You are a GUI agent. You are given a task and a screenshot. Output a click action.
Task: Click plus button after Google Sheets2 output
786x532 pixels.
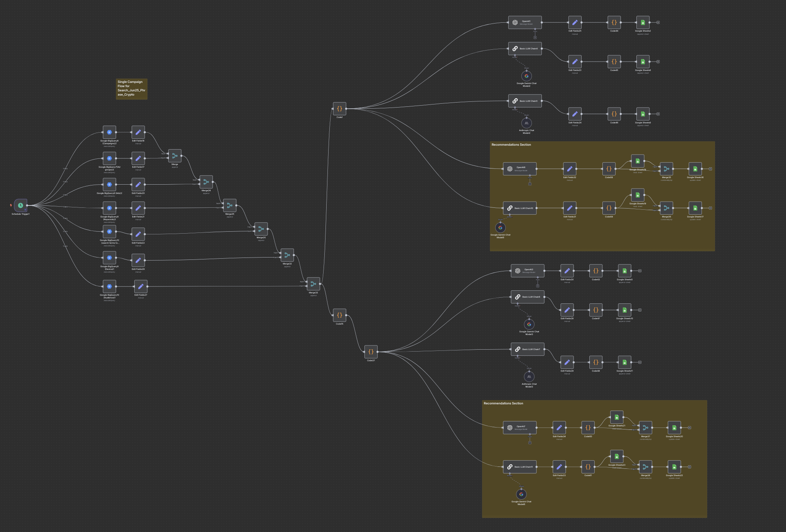coord(658,22)
